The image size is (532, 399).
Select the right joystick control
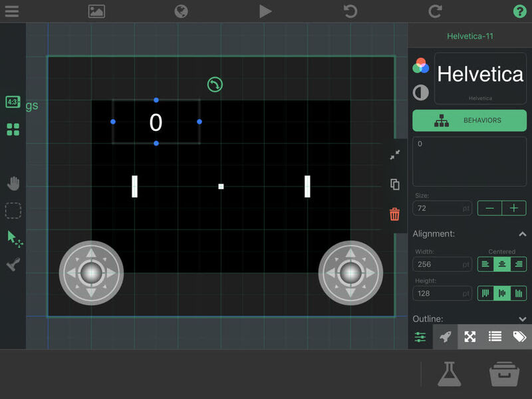350,273
